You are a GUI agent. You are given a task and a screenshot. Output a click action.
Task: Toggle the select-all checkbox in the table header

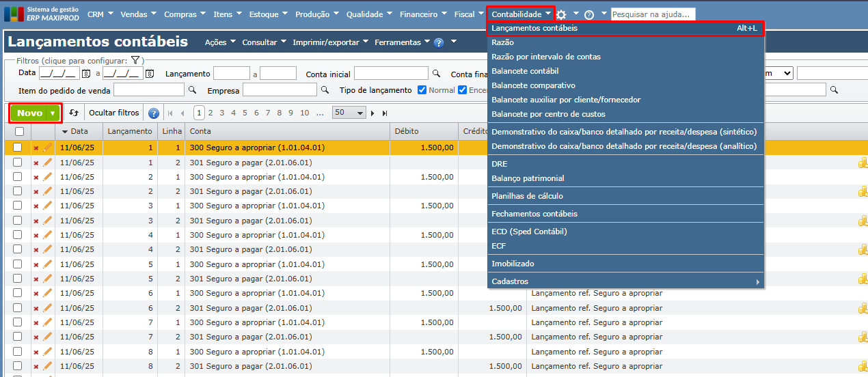point(18,131)
